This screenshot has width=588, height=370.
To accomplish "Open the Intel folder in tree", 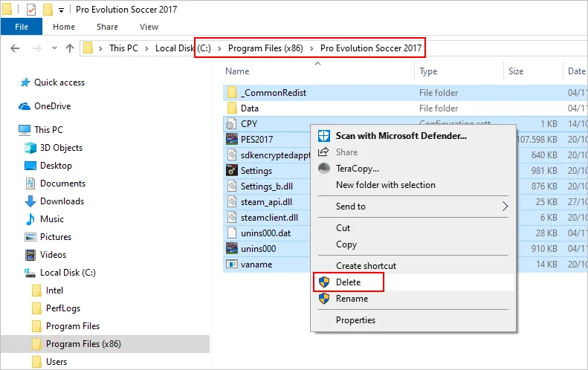I will pos(54,291).
